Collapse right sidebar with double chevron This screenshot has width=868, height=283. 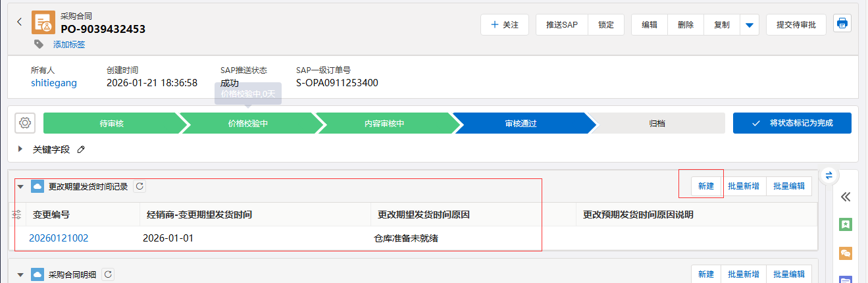(846, 196)
